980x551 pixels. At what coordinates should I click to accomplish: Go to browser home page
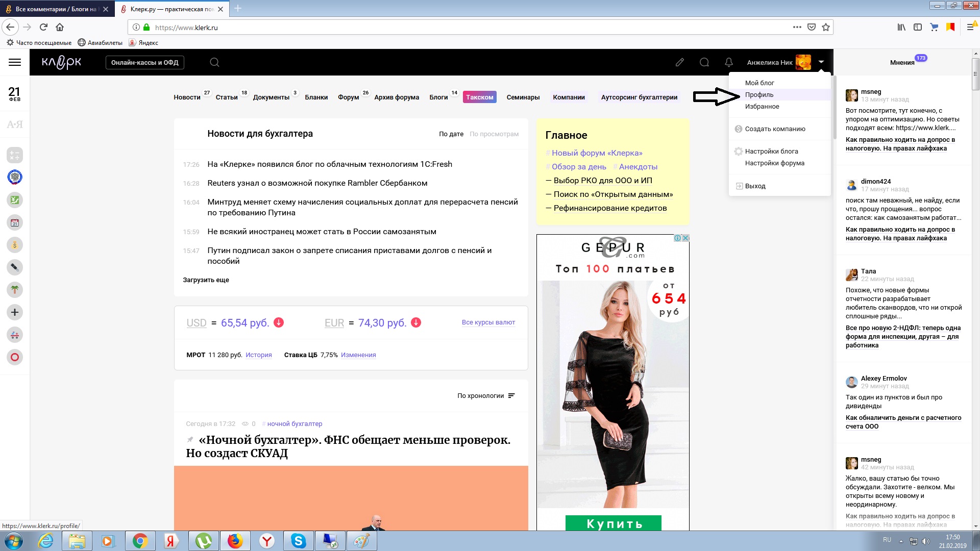coord(60,27)
